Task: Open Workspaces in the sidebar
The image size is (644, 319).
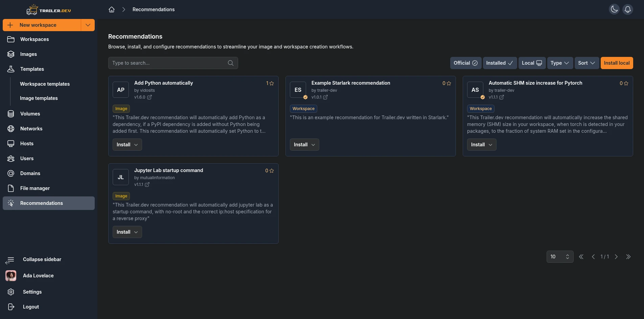Action: pyautogui.click(x=49, y=39)
